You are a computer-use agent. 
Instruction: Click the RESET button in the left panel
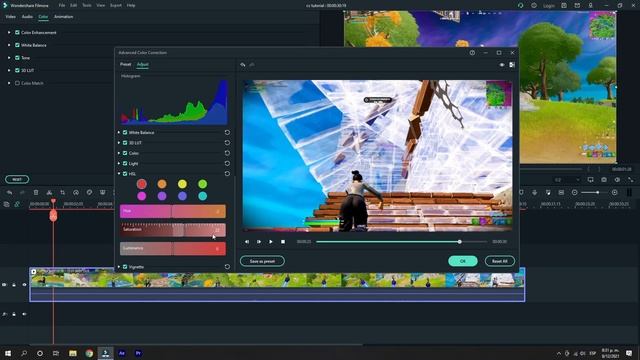coord(17,179)
